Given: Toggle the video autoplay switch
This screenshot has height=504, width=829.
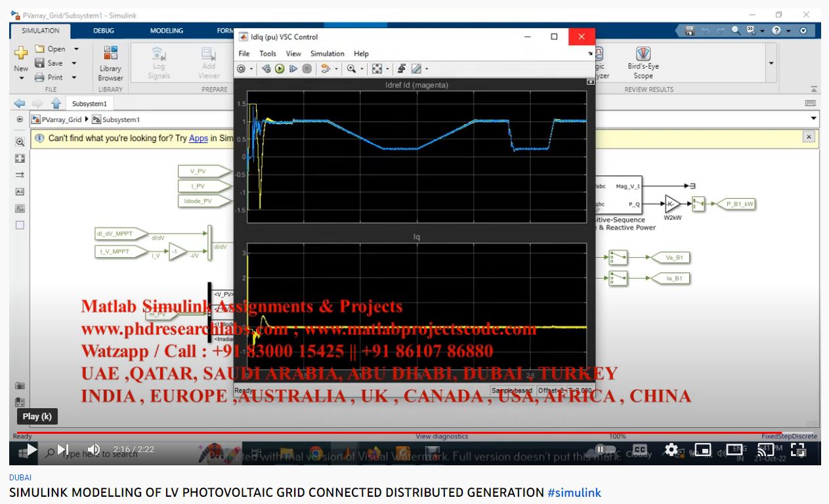Looking at the screenshot, I should point(604,450).
